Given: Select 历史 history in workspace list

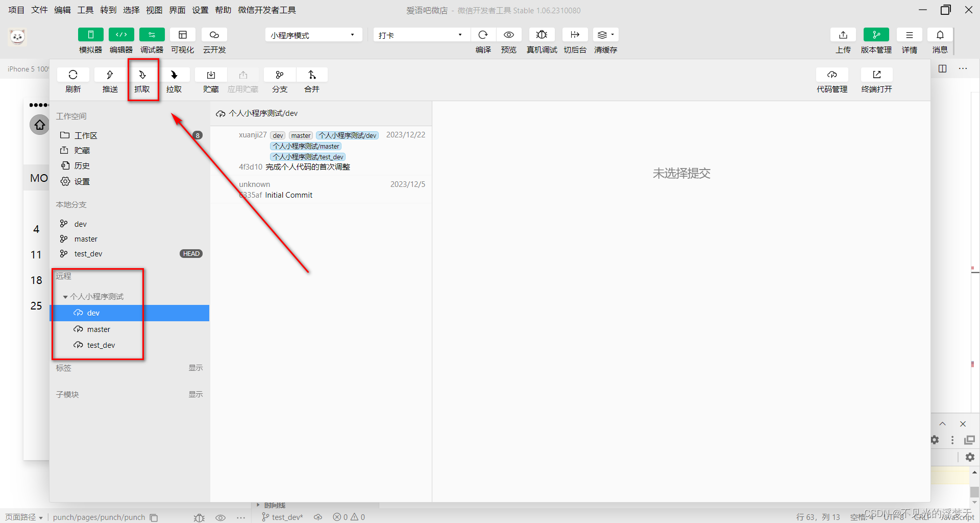Looking at the screenshot, I should coord(130,165).
